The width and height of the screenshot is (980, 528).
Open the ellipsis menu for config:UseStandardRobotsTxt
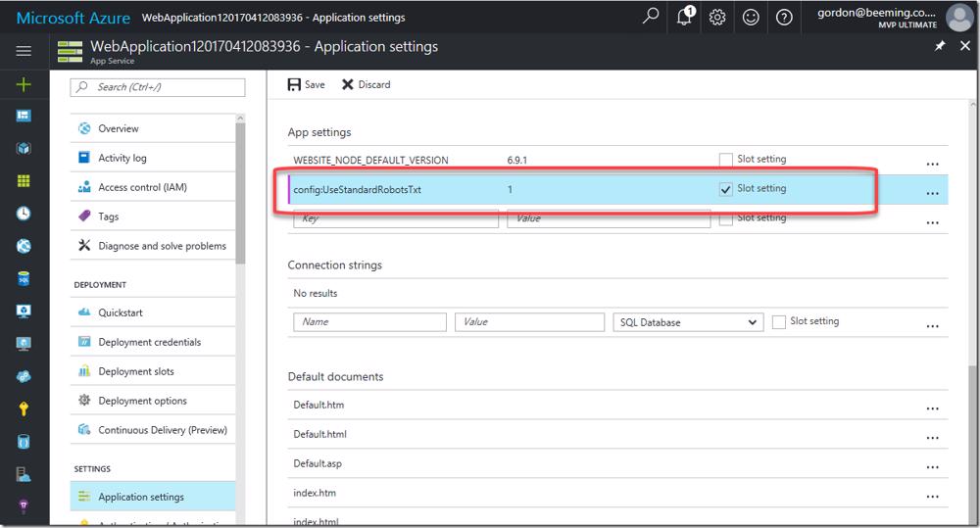point(933,193)
